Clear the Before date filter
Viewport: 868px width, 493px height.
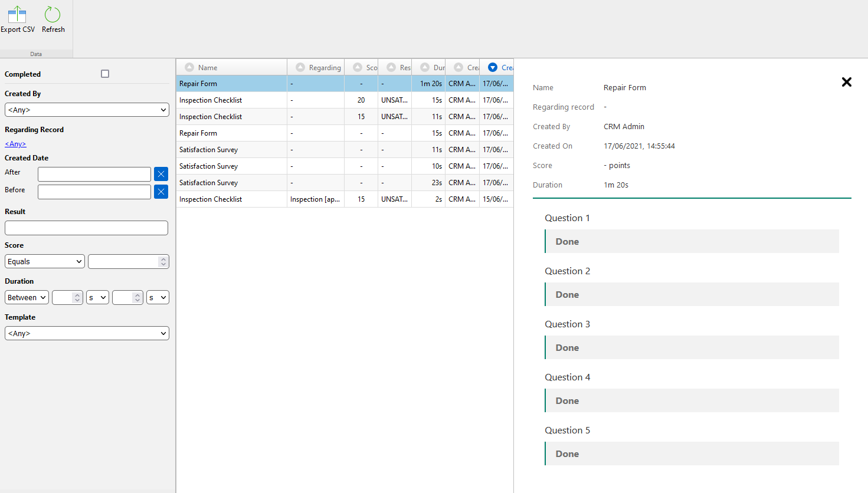tap(161, 192)
